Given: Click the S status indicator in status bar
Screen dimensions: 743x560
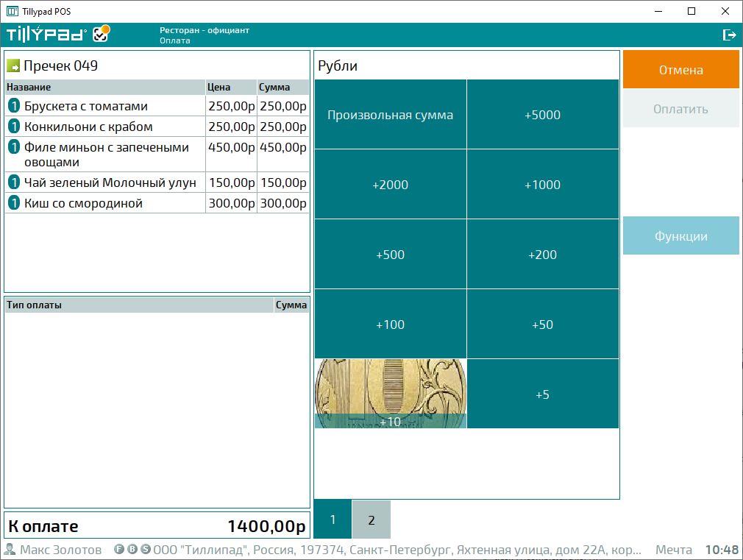Looking at the screenshot, I should (x=146, y=550).
